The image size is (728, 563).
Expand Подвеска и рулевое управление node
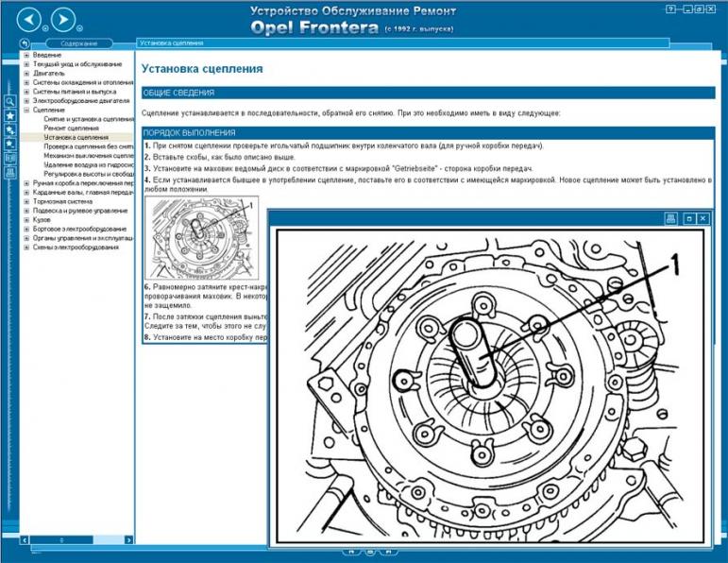click(x=27, y=211)
